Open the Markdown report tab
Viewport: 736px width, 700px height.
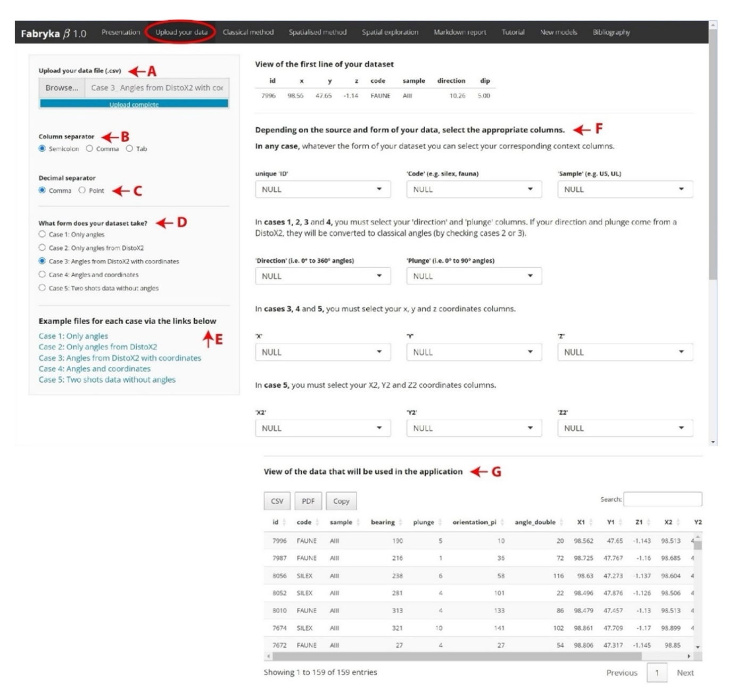(x=460, y=32)
